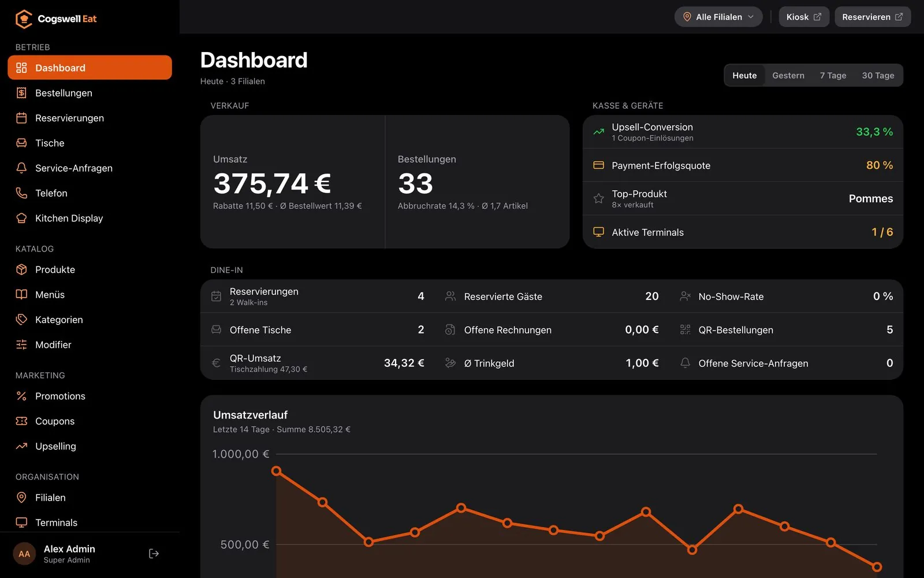Open Dashboard in the sidebar
Viewport: 924px width, 578px height.
pyautogui.click(x=90, y=68)
